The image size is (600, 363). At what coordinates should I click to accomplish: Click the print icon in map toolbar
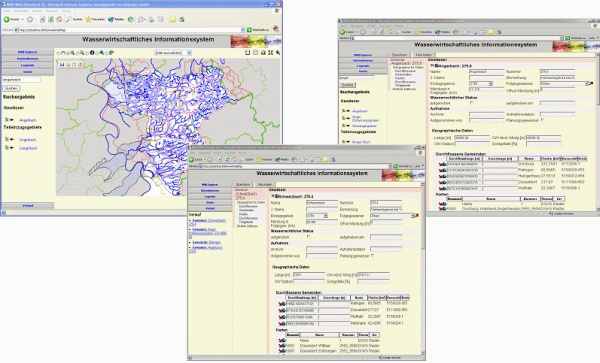pos(263,52)
